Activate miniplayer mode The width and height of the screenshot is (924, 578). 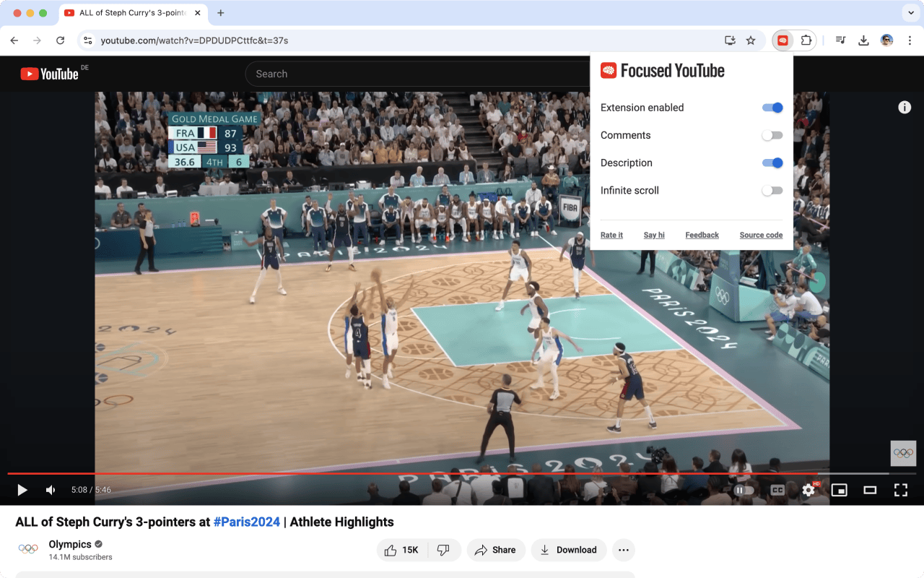(839, 489)
